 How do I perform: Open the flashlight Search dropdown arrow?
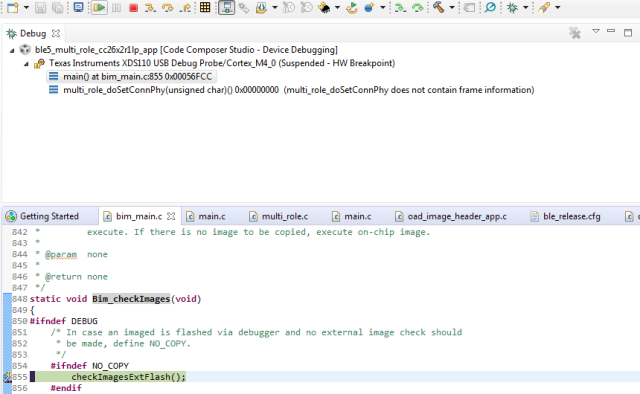(x=558, y=7)
